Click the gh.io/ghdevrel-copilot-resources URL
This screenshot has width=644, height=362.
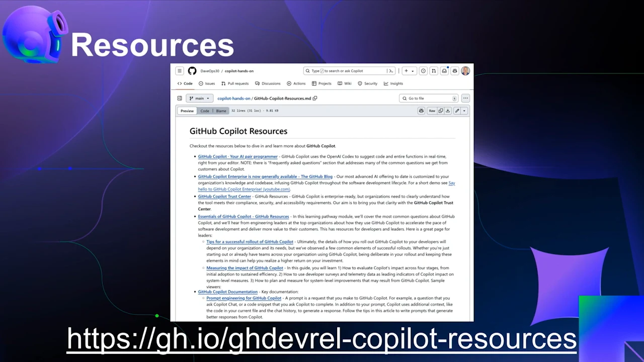click(x=322, y=338)
